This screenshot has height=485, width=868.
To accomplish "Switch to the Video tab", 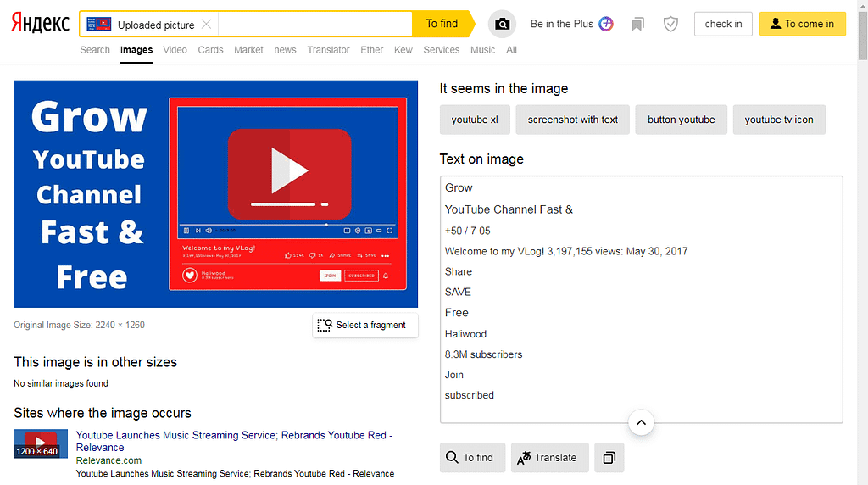I will [x=175, y=50].
